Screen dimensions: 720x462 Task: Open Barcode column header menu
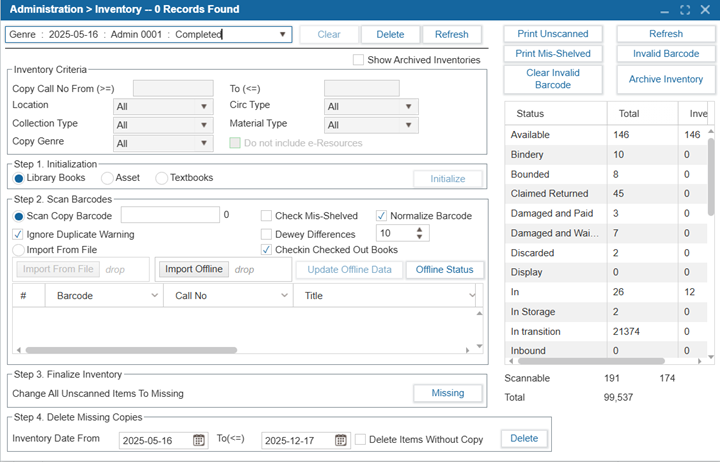pyautogui.click(x=155, y=296)
